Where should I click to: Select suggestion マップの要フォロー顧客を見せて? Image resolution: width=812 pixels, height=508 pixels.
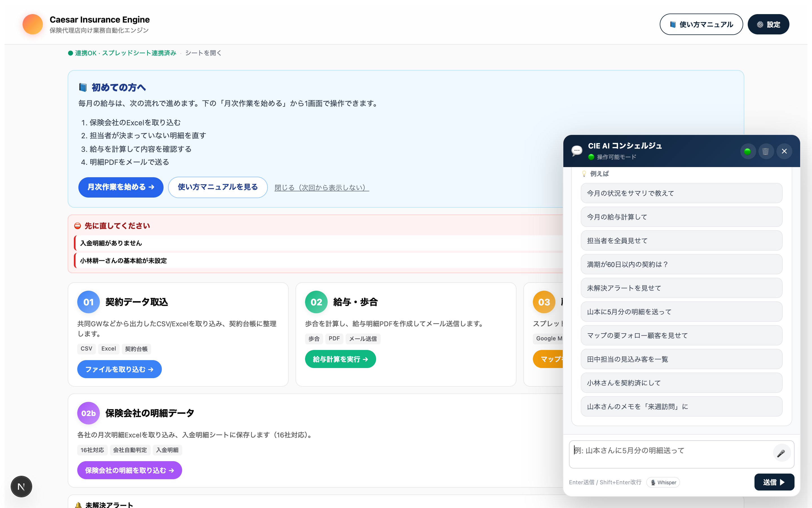681,335
